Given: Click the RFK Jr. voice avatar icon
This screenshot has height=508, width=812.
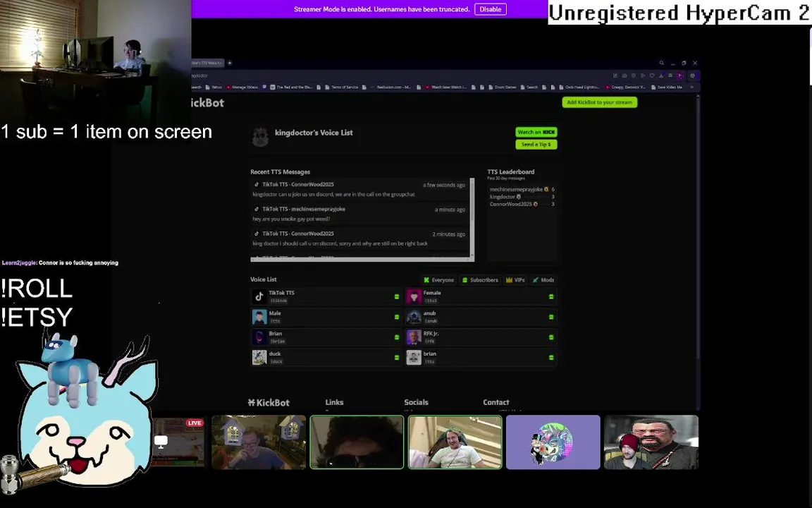Looking at the screenshot, I should [x=414, y=337].
